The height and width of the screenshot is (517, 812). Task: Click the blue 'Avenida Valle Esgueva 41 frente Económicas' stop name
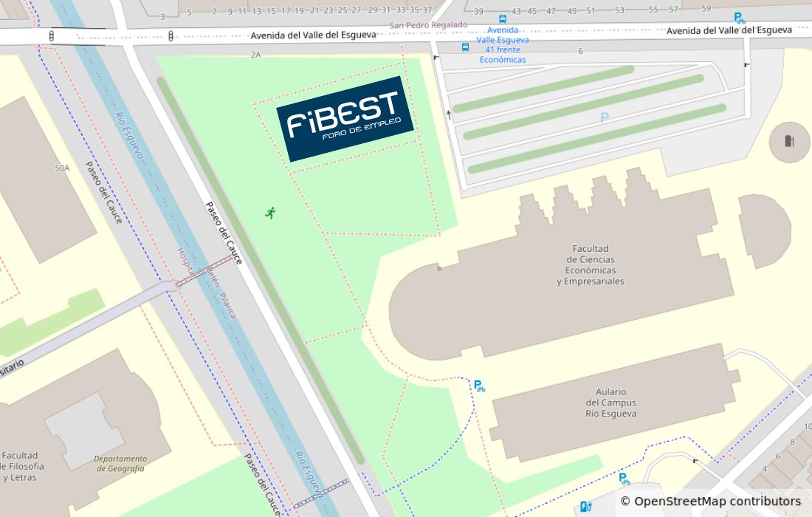(502, 45)
